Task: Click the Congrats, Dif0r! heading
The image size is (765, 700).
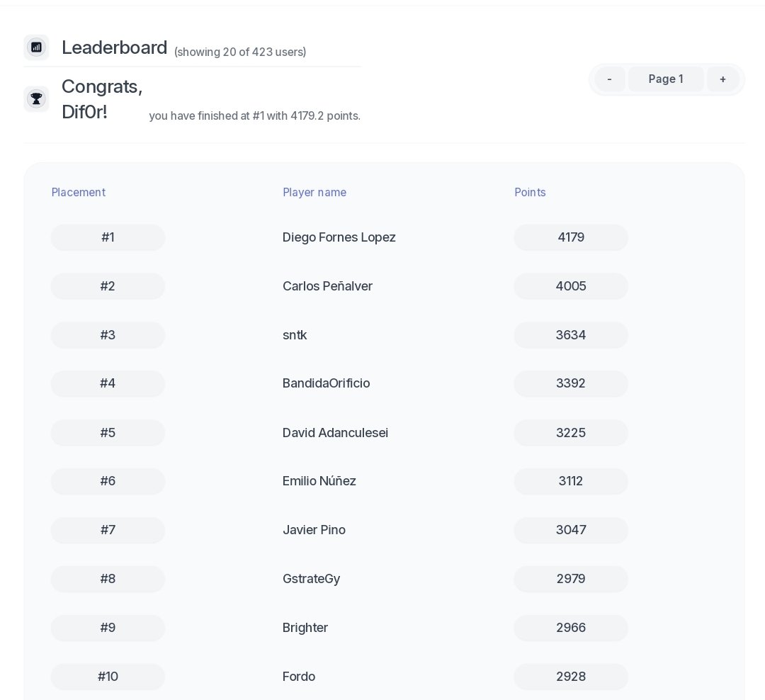Action: pyautogui.click(x=102, y=99)
